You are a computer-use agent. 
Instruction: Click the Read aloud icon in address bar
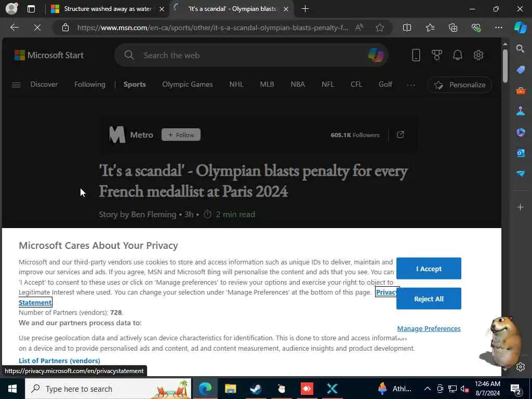359,28
